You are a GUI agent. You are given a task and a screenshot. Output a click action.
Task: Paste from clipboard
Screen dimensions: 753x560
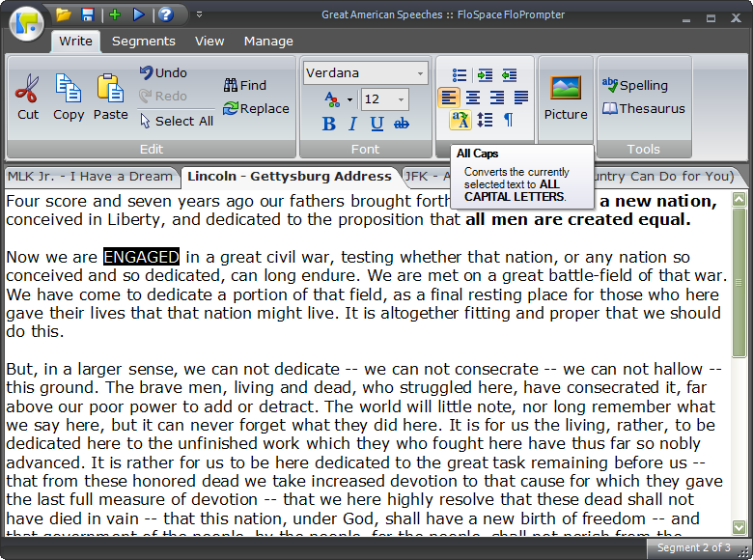(x=110, y=97)
